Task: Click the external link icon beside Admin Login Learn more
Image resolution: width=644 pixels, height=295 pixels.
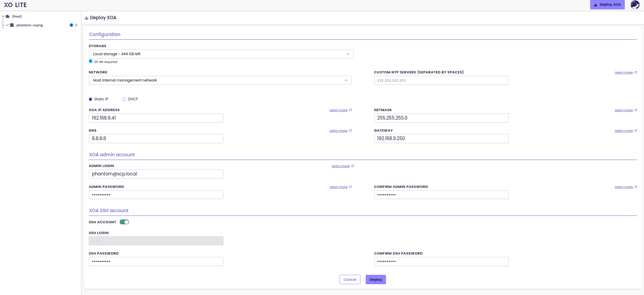Action: pyautogui.click(x=353, y=166)
